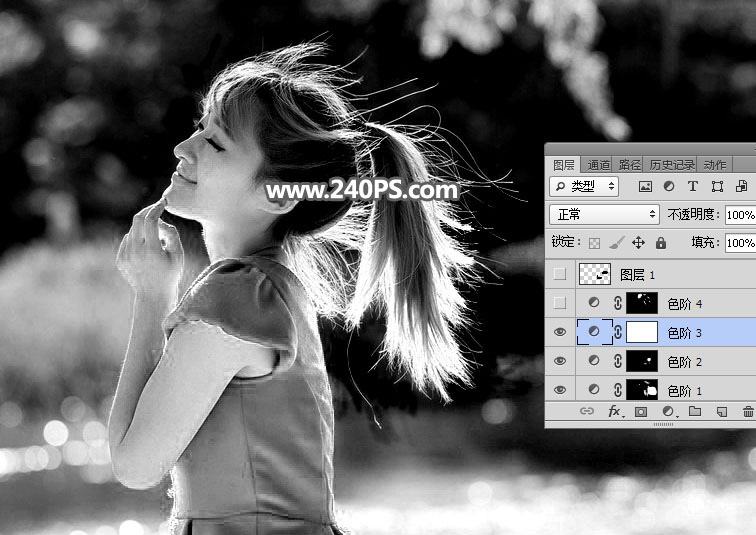Hide the 色阶 1 layer
The image size is (756, 535).
coord(560,390)
